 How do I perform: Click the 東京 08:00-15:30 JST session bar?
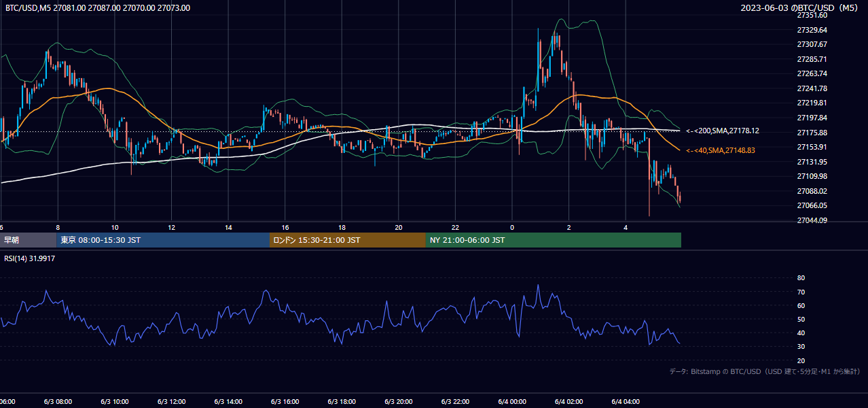pyautogui.click(x=163, y=240)
